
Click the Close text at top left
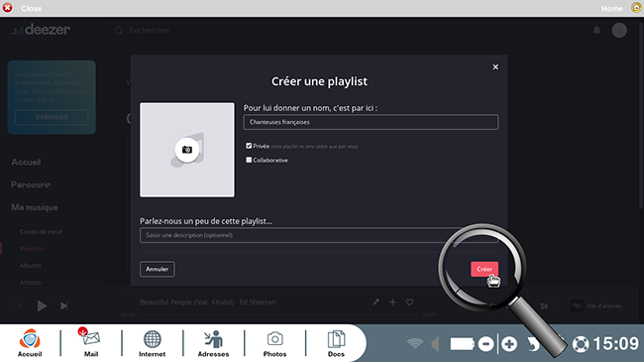32,8
